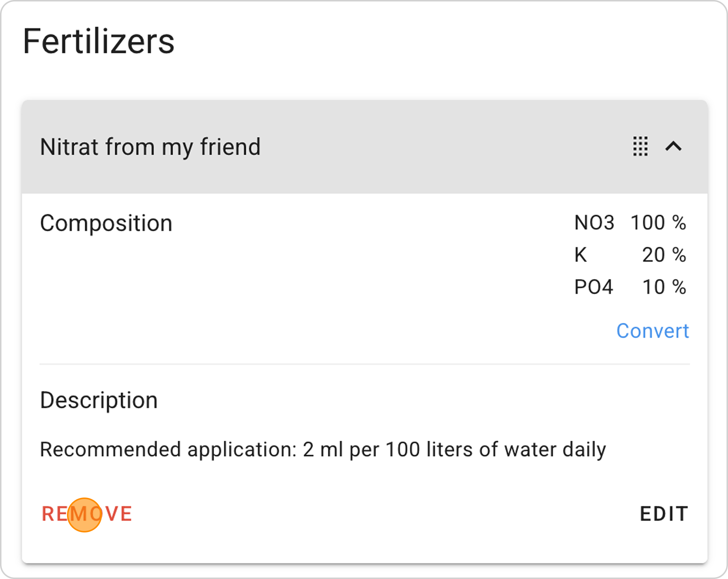Click the divider line above Description
The image size is (728, 579).
coord(364,364)
